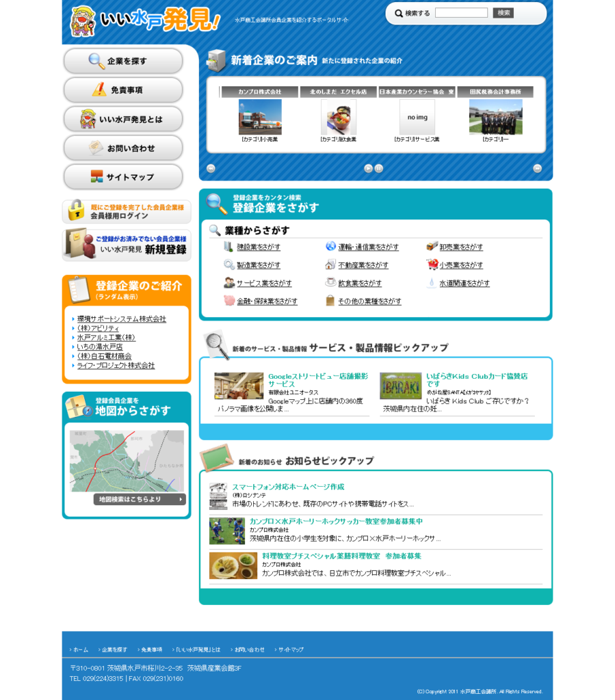Image resolution: width=615 pixels, height=700 pixels.
Task: Click the coffee cup icon for 飲食業
Action: 330,282
